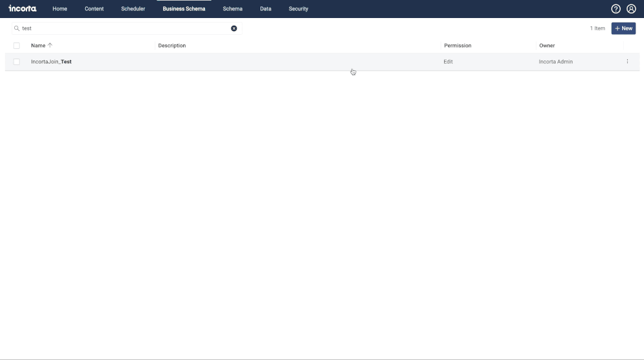Click the Description column header
The width and height of the screenshot is (644, 360).
172,46
